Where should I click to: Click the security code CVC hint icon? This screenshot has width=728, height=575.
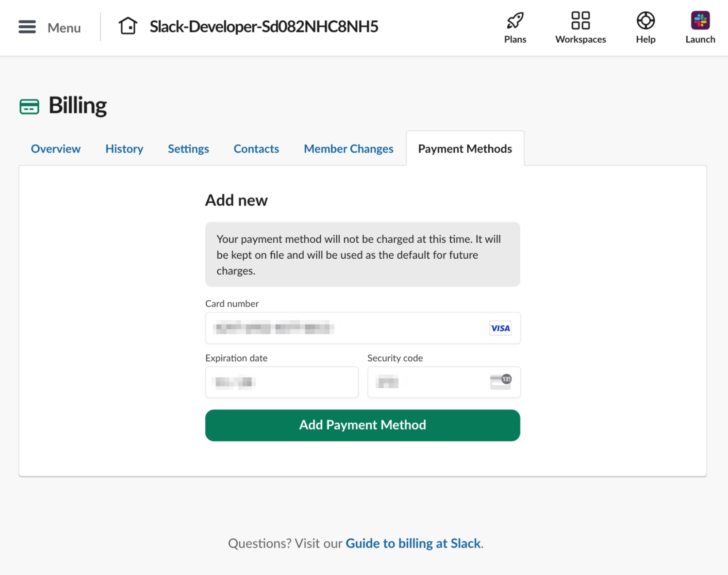point(501,382)
